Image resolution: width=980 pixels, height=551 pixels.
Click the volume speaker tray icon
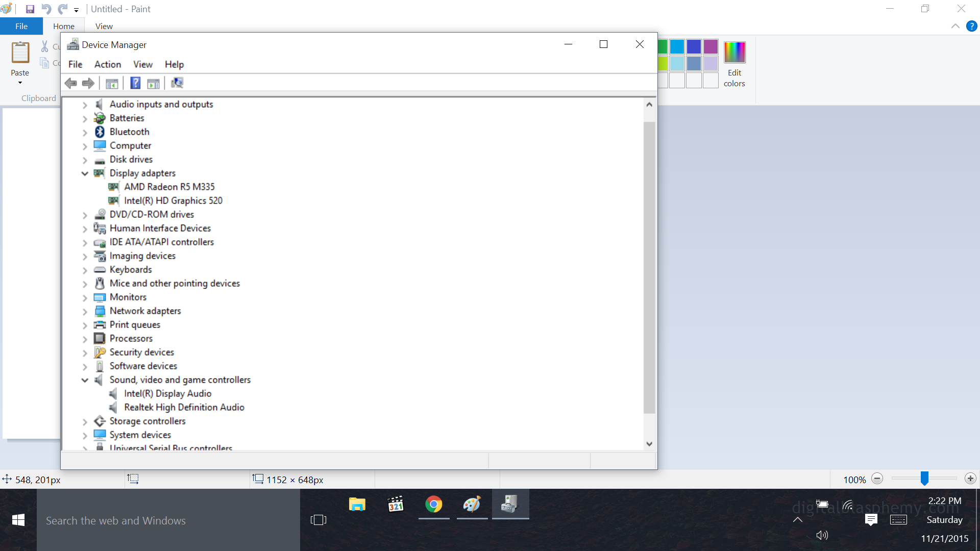822,535
